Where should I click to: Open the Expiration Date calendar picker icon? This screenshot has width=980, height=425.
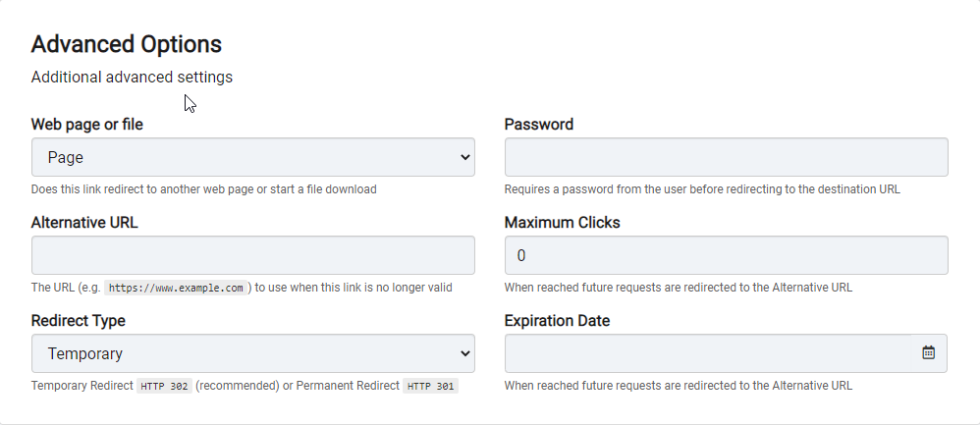pyautogui.click(x=929, y=353)
